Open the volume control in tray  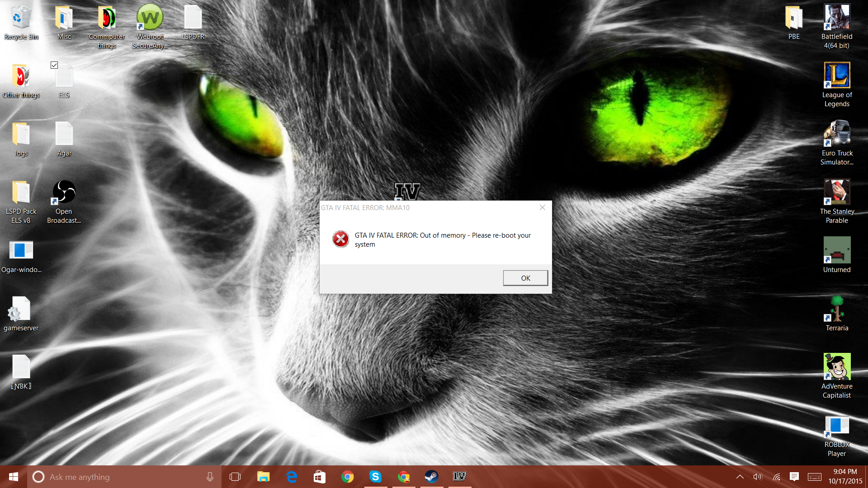point(758,477)
